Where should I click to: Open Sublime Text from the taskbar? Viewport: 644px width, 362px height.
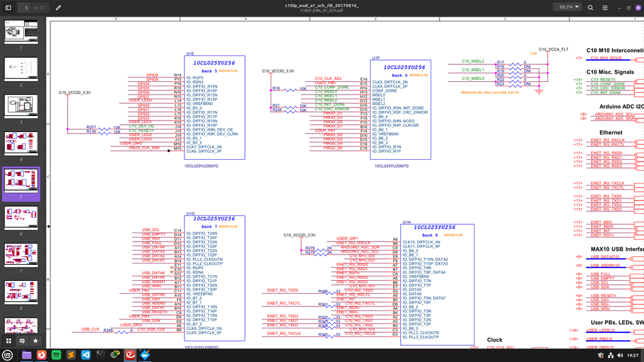coord(71,355)
